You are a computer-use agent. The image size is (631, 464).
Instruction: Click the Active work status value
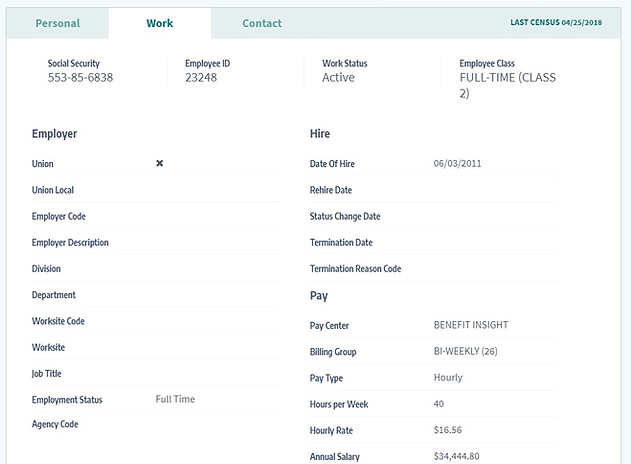338,78
